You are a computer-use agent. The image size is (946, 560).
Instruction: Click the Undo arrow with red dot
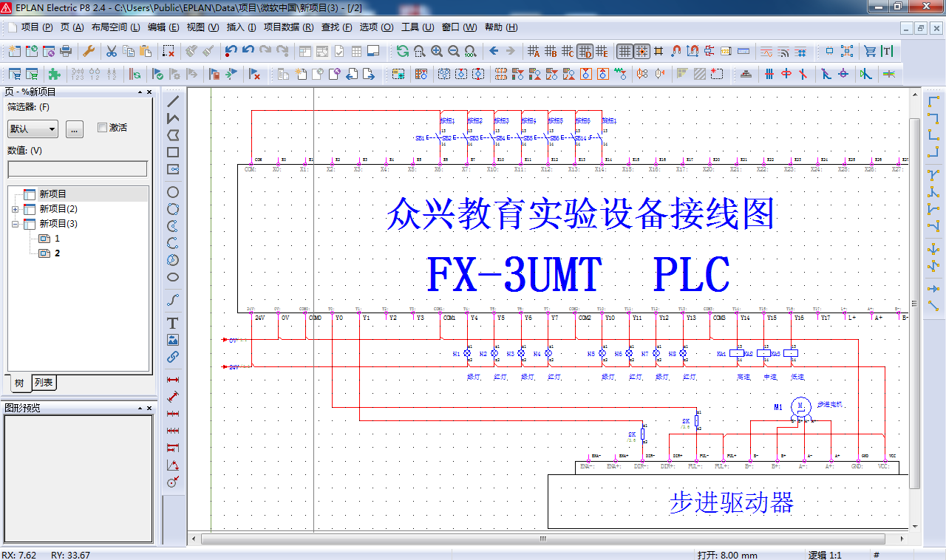point(231,51)
